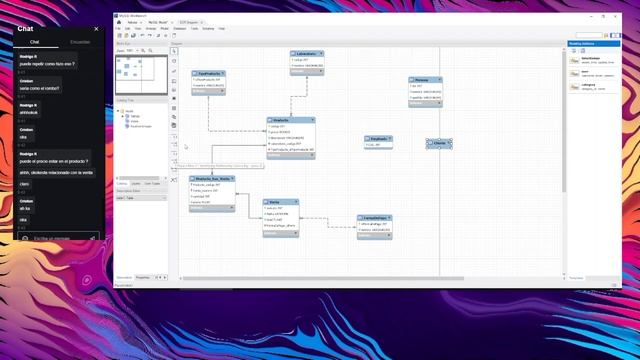Select the 1:1 non-identifying relationship tool
640x360 pixels.
[174, 136]
